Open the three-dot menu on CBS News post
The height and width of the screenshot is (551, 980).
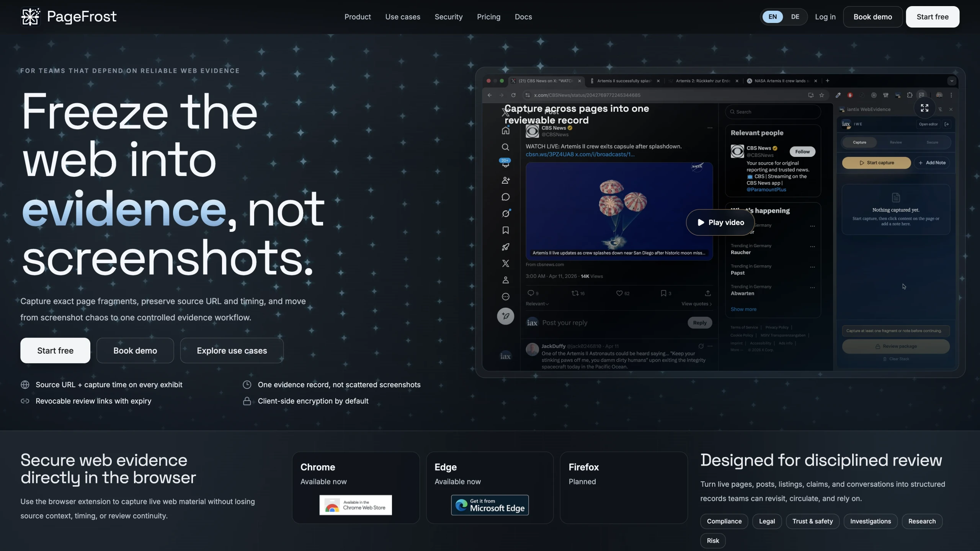(x=710, y=128)
